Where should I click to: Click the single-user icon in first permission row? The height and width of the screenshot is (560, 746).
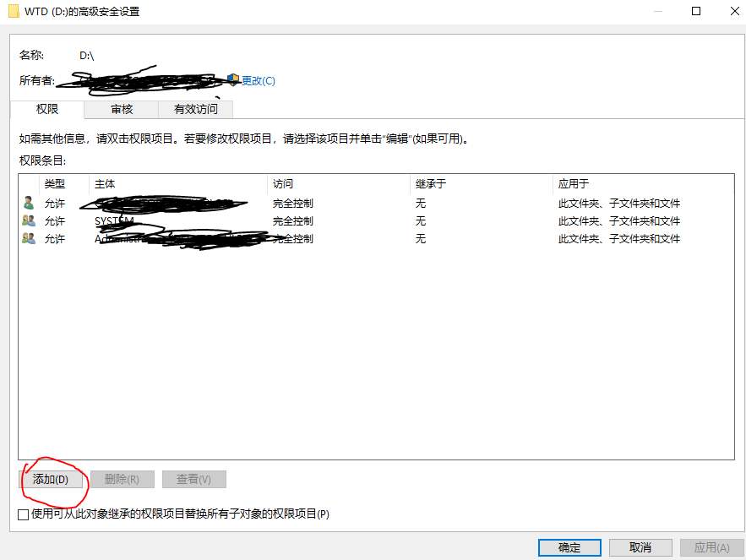pyautogui.click(x=29, y=203)
